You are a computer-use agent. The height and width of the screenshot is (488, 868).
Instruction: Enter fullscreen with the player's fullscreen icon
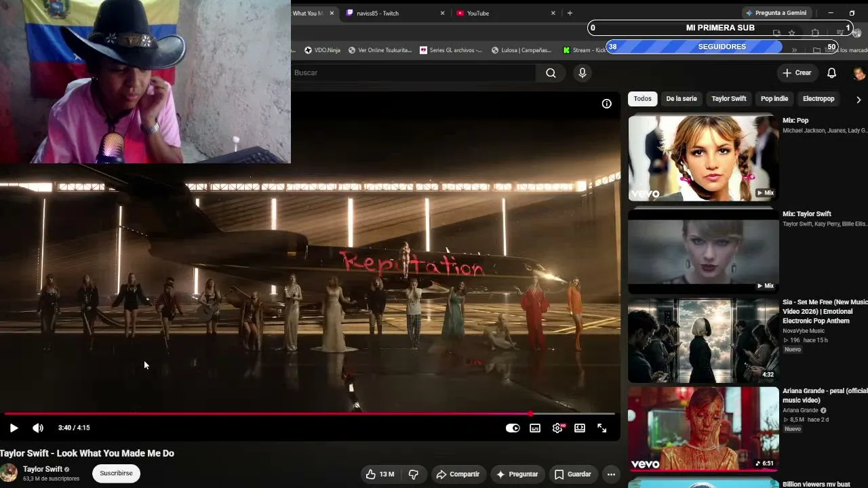601,428
